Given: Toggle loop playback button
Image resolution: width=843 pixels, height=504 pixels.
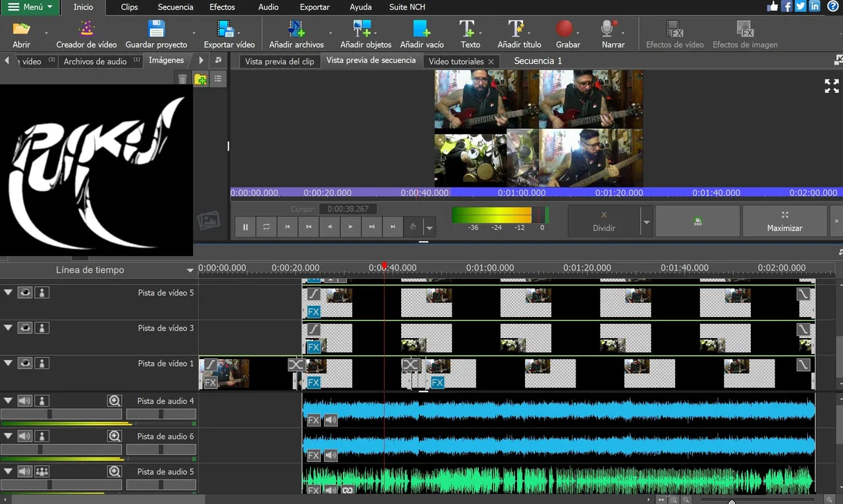Looking at the screenshot, I should 266,226.
